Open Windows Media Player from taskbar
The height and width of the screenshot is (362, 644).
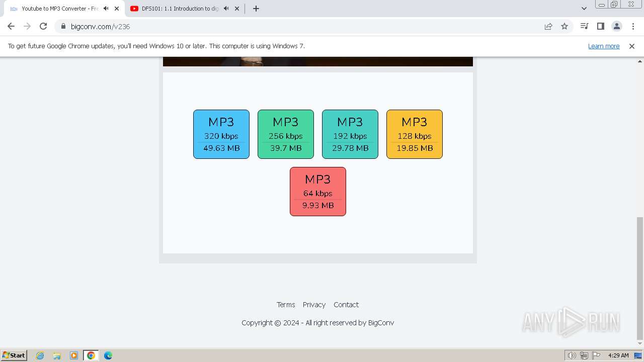click(74, 355)
